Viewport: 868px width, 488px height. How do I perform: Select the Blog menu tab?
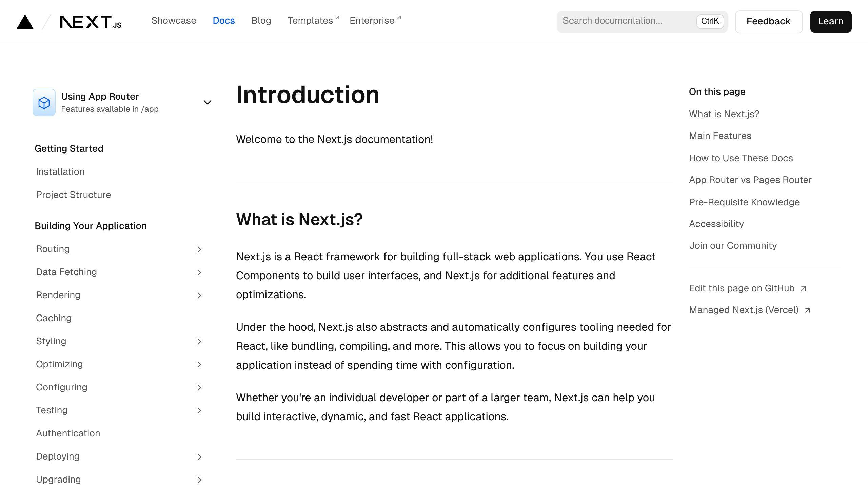(261, 21)
